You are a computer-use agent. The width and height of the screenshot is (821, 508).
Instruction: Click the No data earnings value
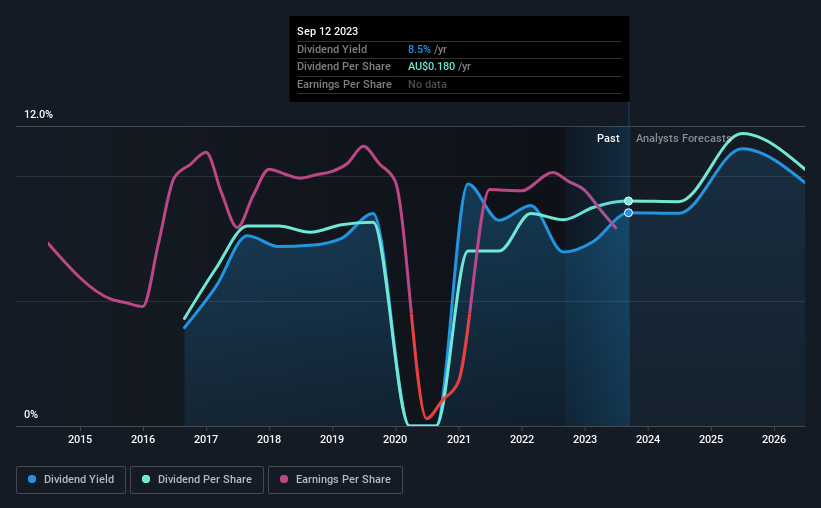click(427, 84)
